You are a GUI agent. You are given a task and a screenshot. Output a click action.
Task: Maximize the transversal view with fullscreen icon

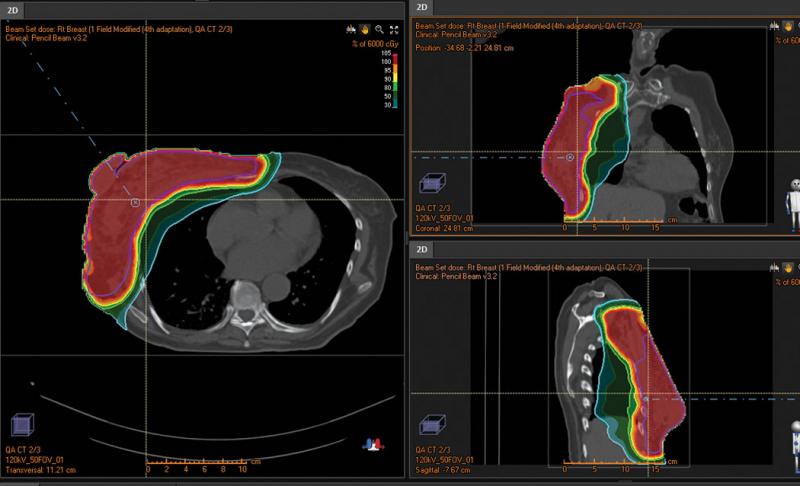[x=394, y=30]
